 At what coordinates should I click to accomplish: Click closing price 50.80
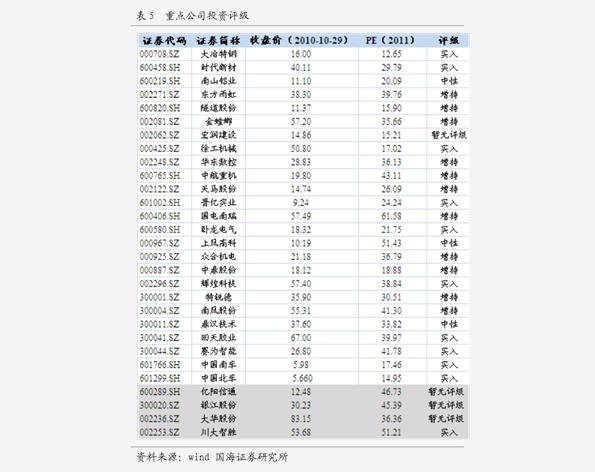[301, 149]
